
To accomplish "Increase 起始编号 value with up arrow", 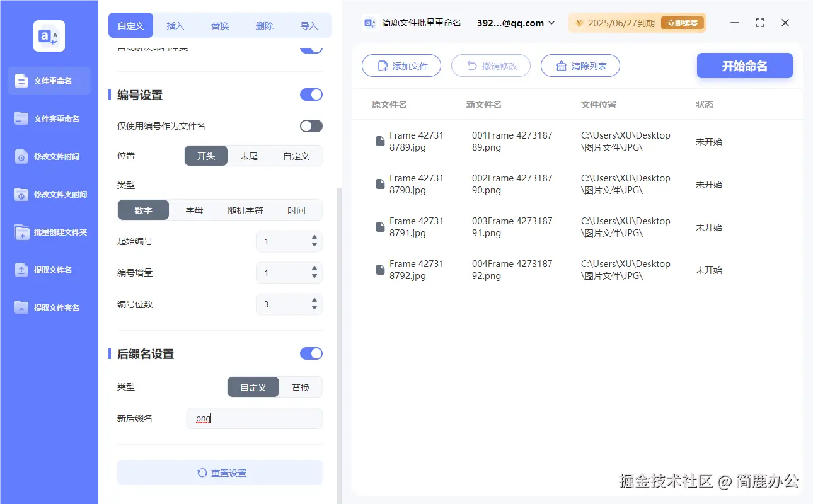I will point(314,238).
